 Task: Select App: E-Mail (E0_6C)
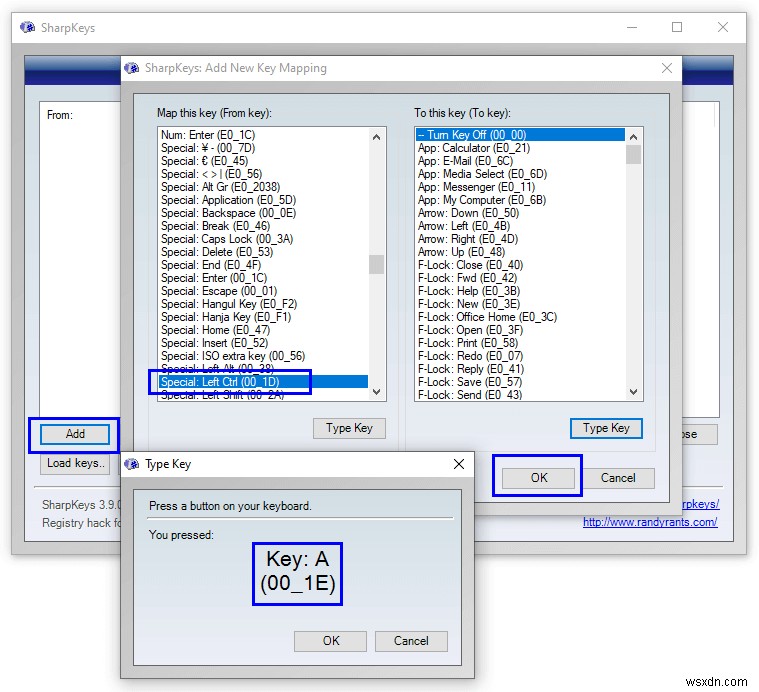[520, 161]
